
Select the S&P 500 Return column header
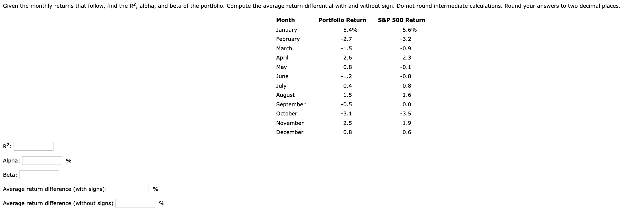coord(401,20)
